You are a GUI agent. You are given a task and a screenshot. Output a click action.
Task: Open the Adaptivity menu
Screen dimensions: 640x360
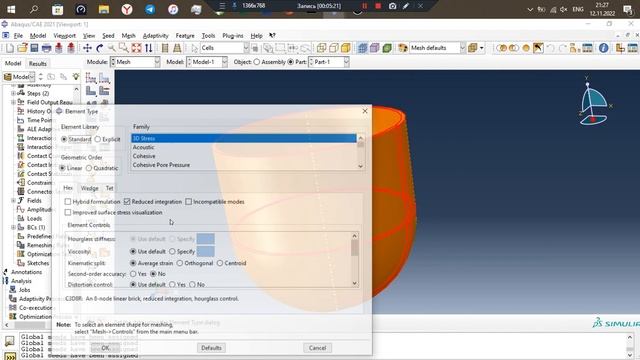coord(156,36)
